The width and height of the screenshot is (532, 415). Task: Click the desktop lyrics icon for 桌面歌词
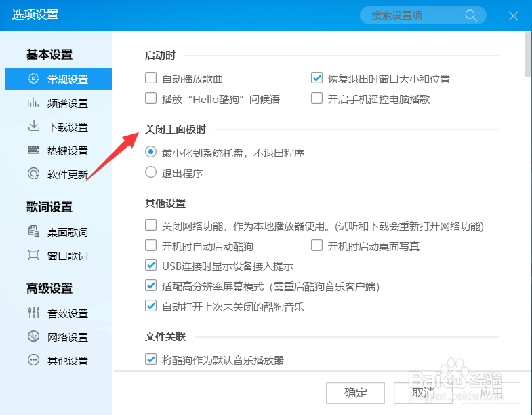coord(33,231)
